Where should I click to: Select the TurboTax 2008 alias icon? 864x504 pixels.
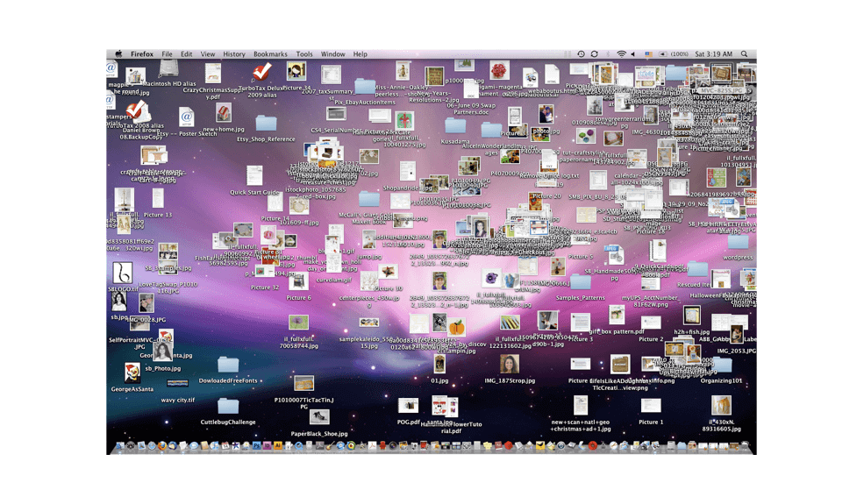pos(136,111)
